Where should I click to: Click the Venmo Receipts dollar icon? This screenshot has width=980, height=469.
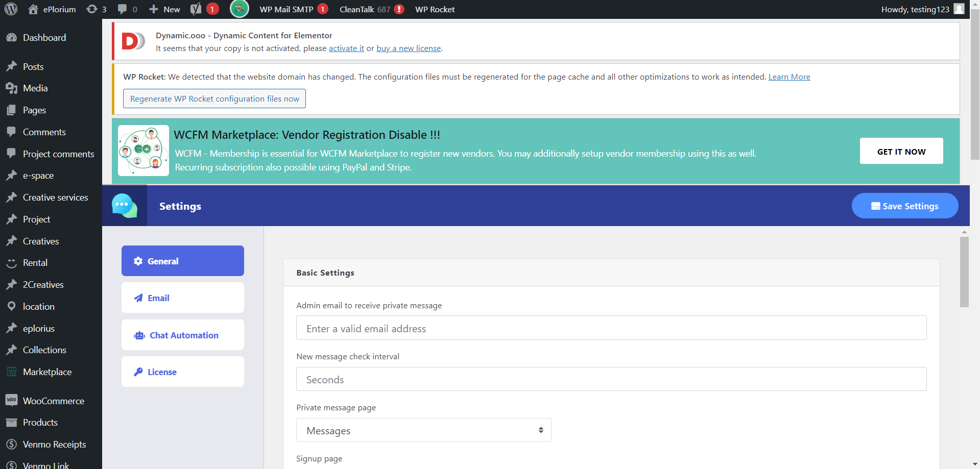11,444
